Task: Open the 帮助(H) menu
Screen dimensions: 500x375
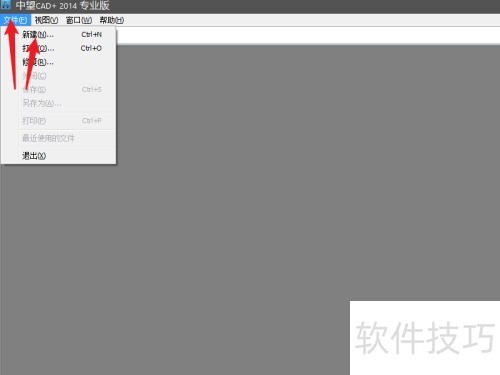Action: tap(112, 20)
